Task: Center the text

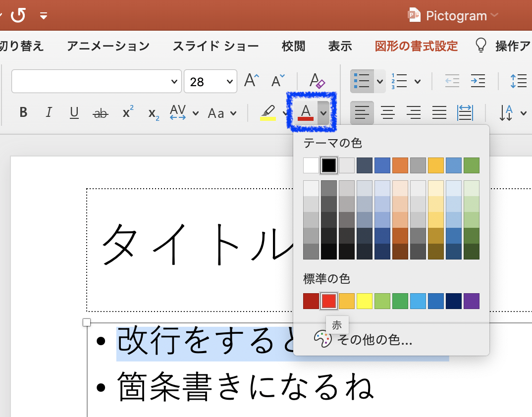Action: [388, 112]
